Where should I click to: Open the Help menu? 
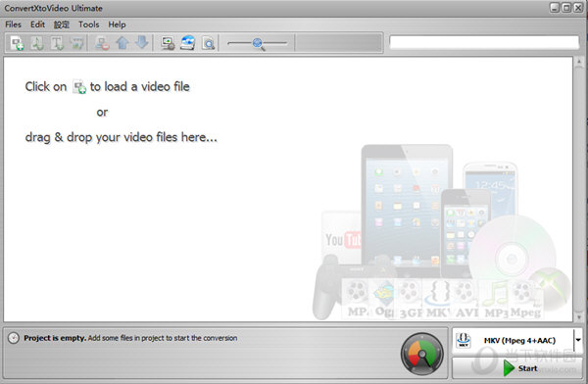pos(117,24)
